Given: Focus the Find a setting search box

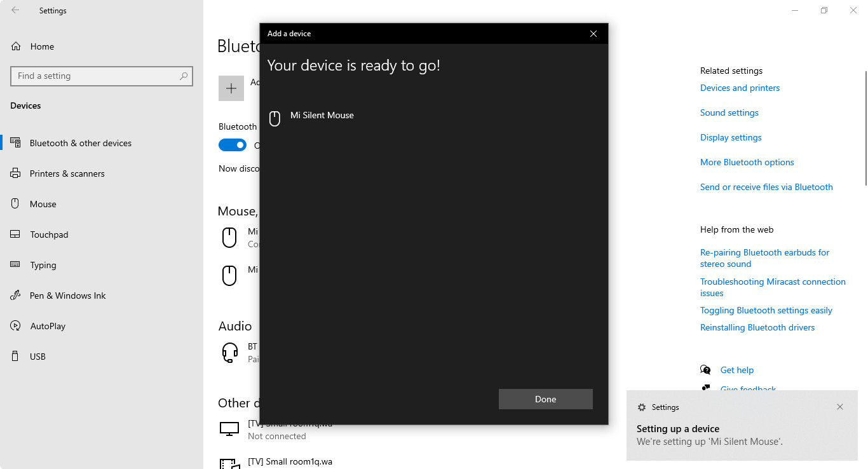Looking at the screenshot, I should [102, 76].
